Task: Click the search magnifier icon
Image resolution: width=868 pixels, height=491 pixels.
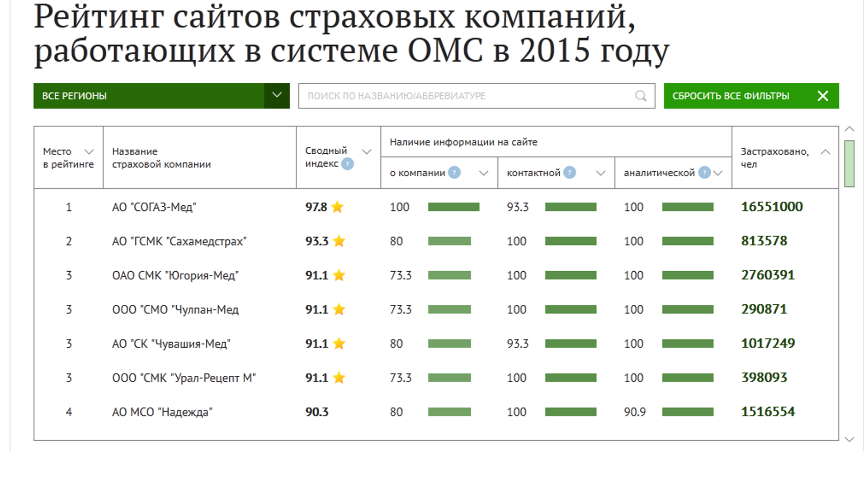Action: tap(641, 96)
